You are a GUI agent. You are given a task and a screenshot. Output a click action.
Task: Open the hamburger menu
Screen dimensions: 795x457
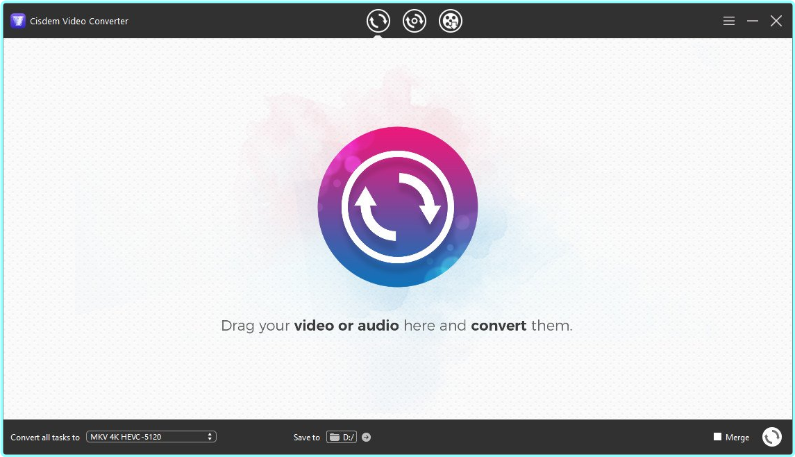point(729,21)
